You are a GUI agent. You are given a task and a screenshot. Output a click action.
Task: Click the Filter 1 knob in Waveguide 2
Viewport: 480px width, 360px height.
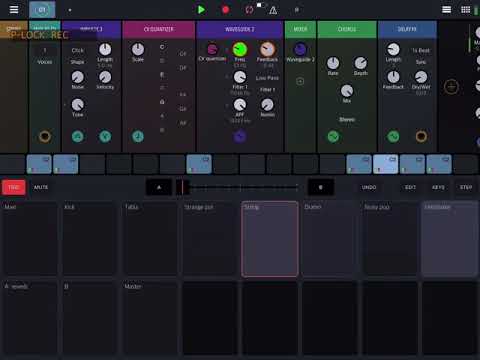click(x=240, y=77)
